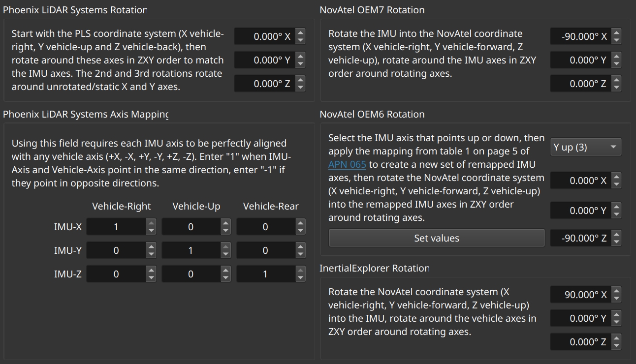
Task: Click the Vehicle-Up column header
Action: 196,207
